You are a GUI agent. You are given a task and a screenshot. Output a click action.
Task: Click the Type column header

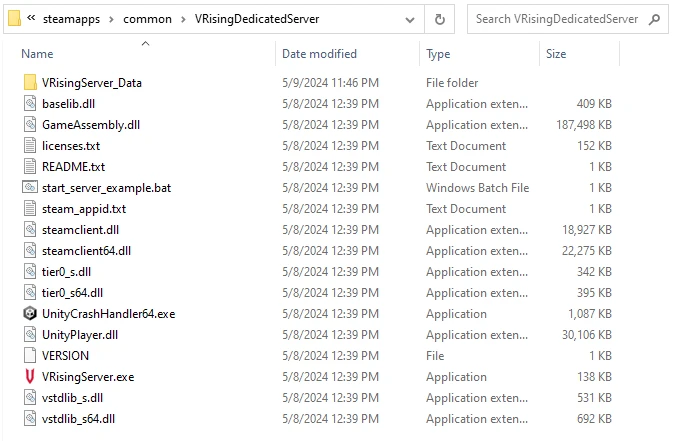coord(438,54)
